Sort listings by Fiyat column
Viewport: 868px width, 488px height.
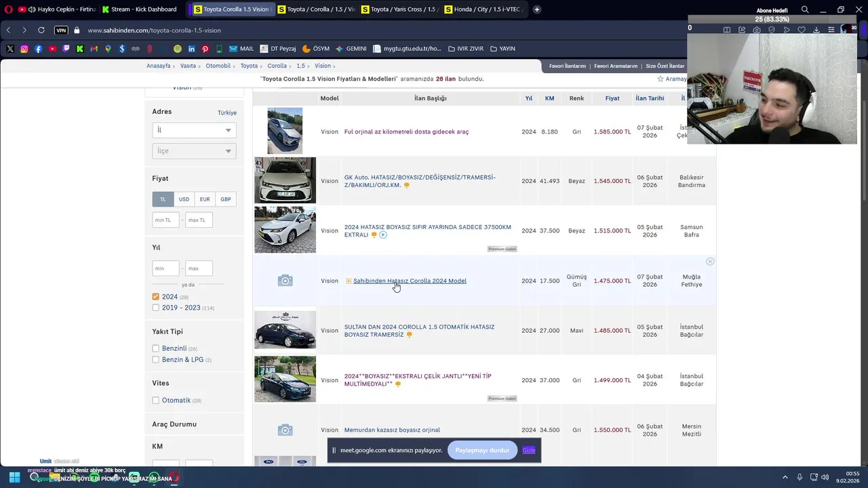click(x=612, y=98)
